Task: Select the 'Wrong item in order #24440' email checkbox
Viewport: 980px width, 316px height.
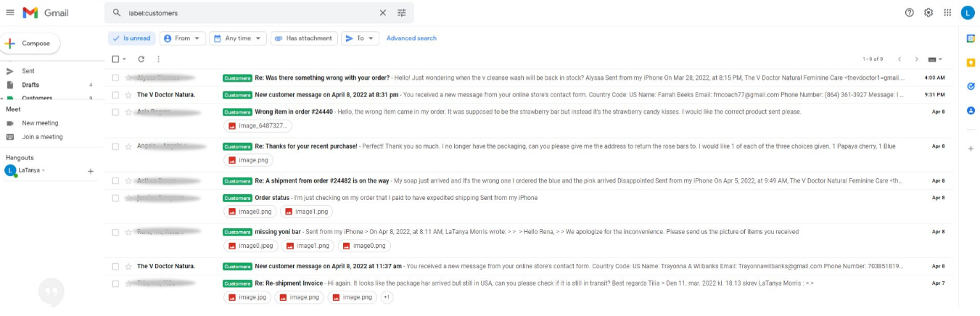Action: pos(115,112)
